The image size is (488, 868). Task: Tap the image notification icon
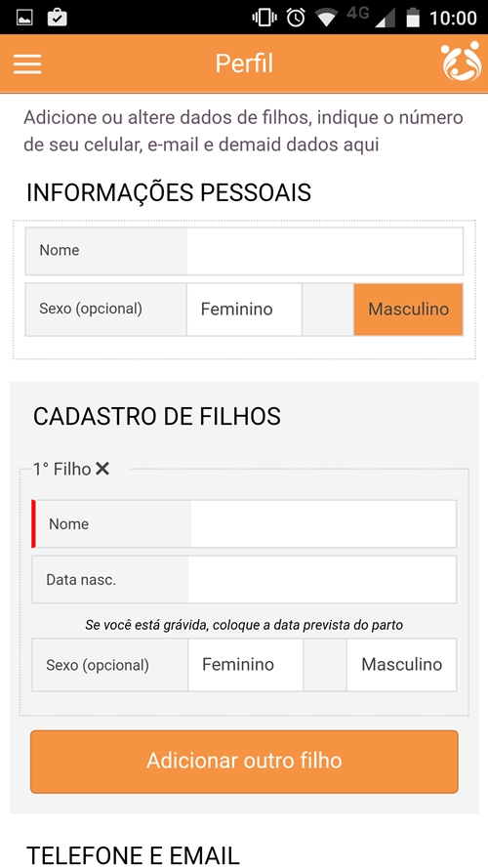25,18
